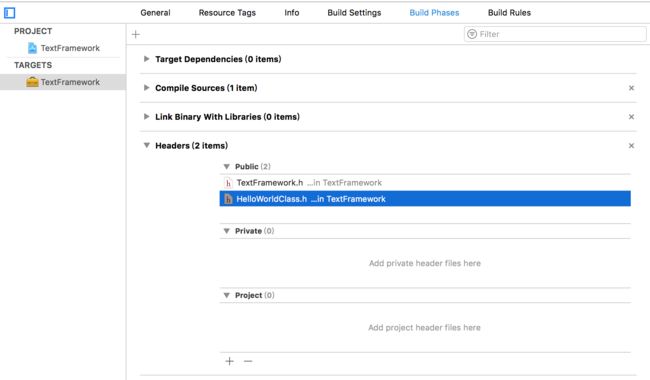Expand Compile Sources section
Screen dimensions: 650x380
[146, 87]
